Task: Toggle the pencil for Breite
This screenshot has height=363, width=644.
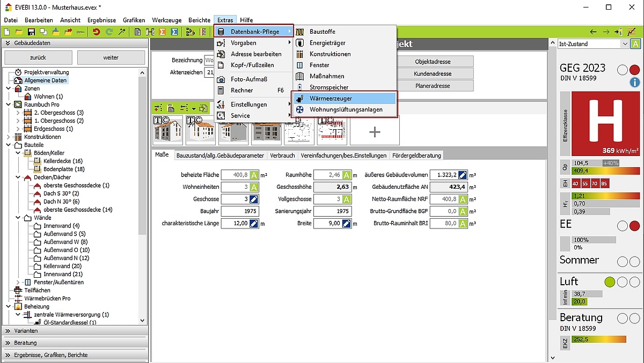Action: tap(347, 223)
